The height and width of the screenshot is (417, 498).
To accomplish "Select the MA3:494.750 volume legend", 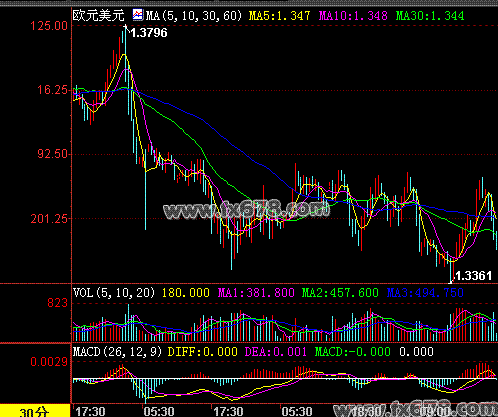I will (x=425, y=293).
